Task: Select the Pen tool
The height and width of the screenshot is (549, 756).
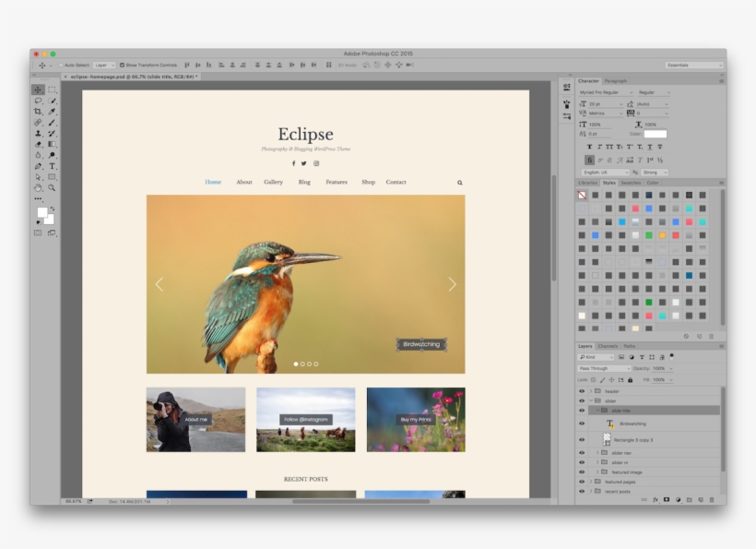Action: tap(38, 166)
